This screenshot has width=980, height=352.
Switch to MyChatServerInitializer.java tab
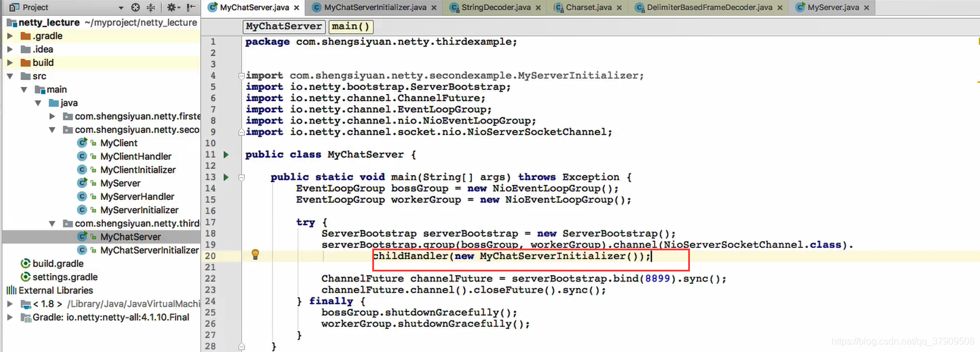[375, 8]
